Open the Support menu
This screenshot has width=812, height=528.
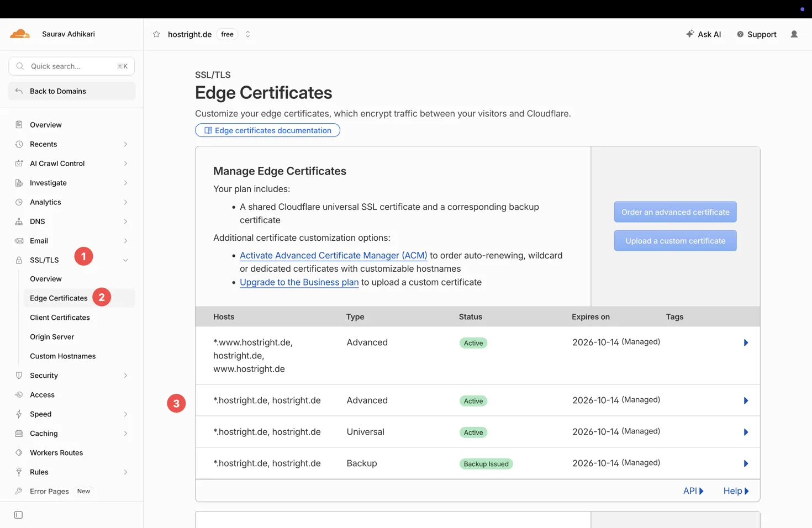point(756,34)
